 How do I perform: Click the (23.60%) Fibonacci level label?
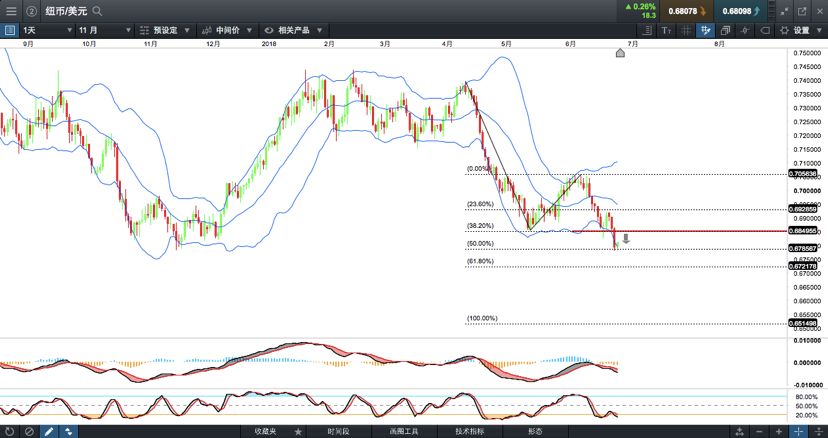tap(480, 204)
